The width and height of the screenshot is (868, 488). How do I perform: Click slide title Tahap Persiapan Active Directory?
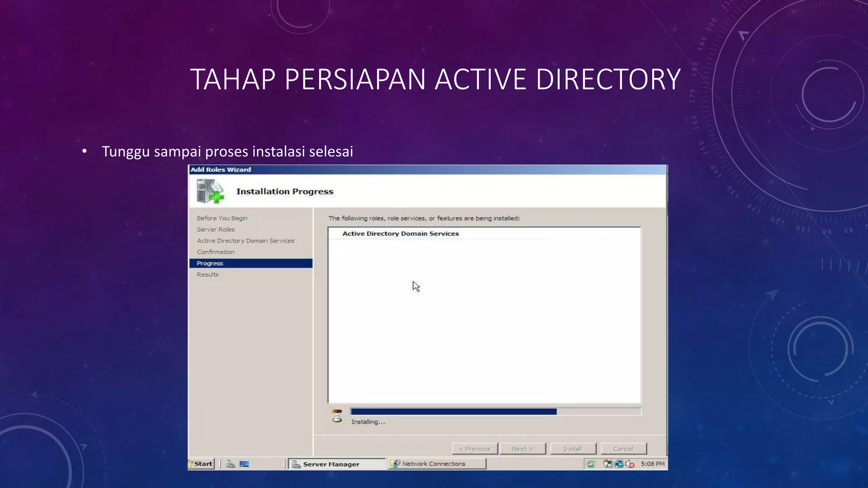[x=435, y=79]
